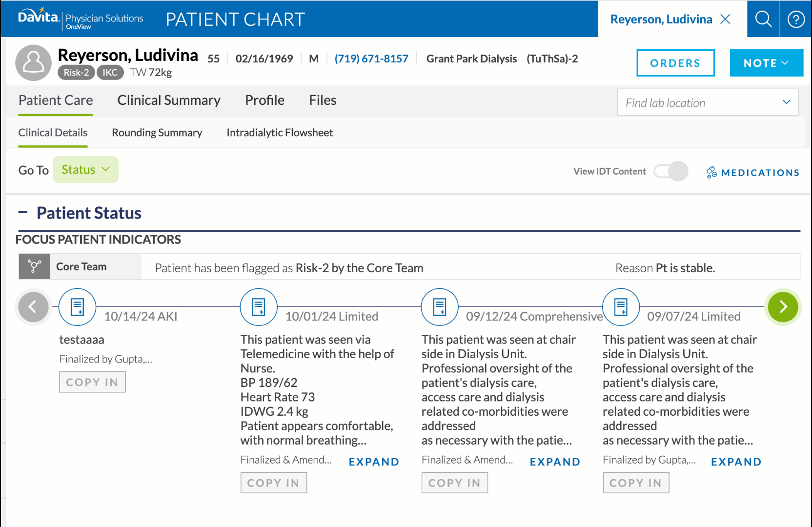The width and height of the screenshot is (812, 527).
Task: Switch to the Clinical Summary tab
Action: [169, 100]
